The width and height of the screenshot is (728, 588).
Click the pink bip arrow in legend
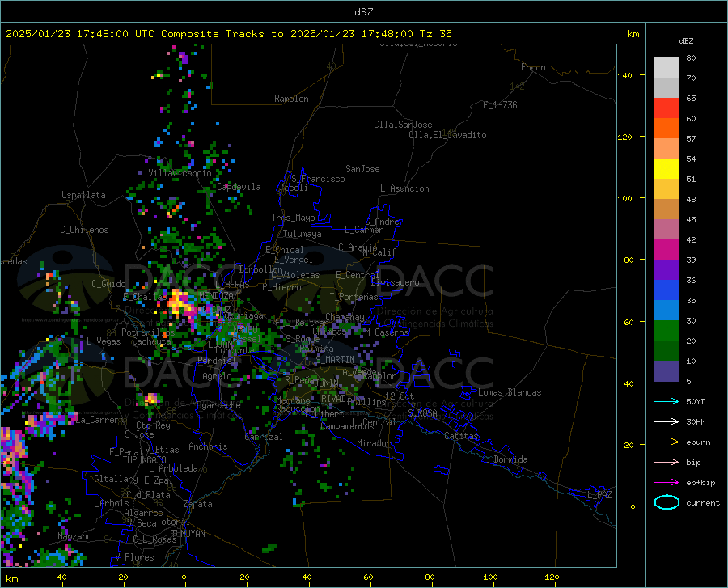coord(667,463)
